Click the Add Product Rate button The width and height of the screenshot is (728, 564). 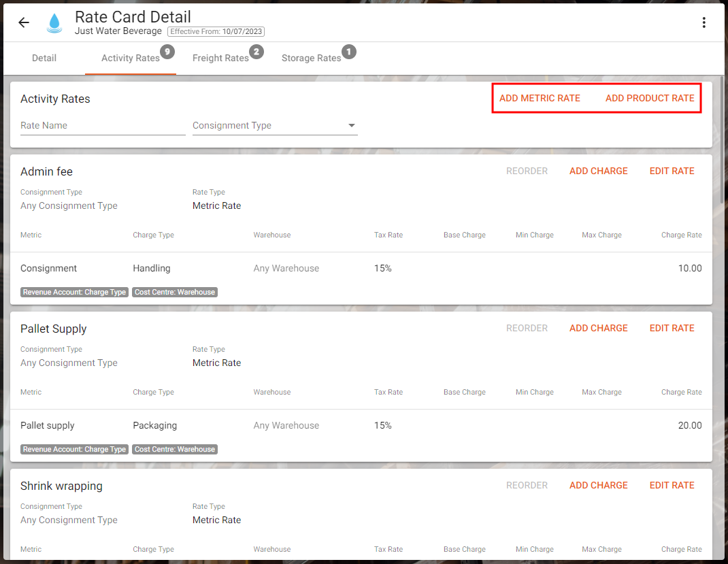[x=650, y=98]
